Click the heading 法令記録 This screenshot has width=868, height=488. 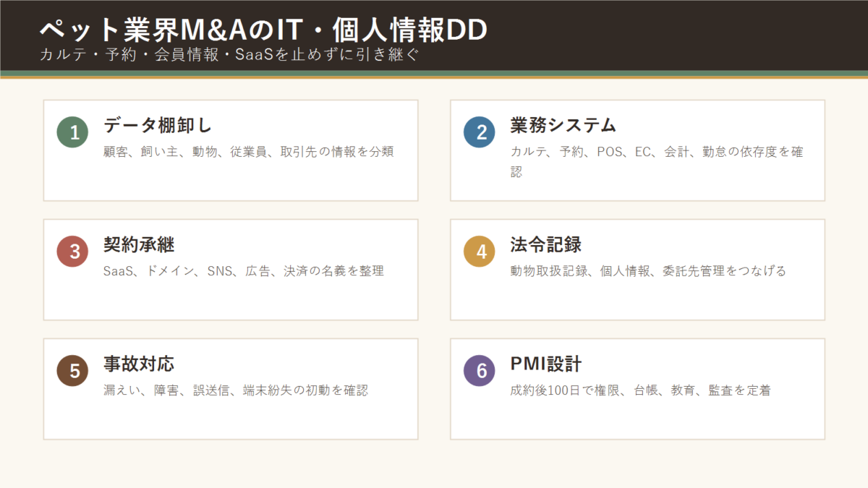point(545,244)
